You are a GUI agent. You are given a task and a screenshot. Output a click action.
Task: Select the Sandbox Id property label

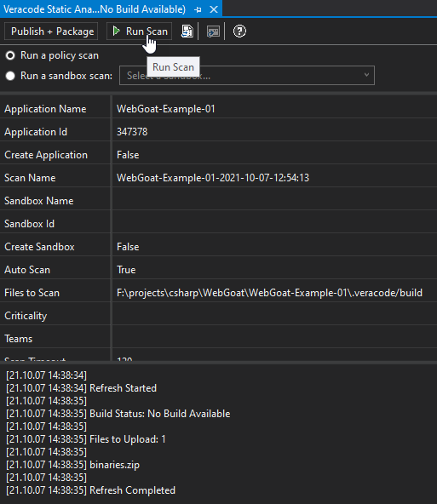tap(29, 224)
